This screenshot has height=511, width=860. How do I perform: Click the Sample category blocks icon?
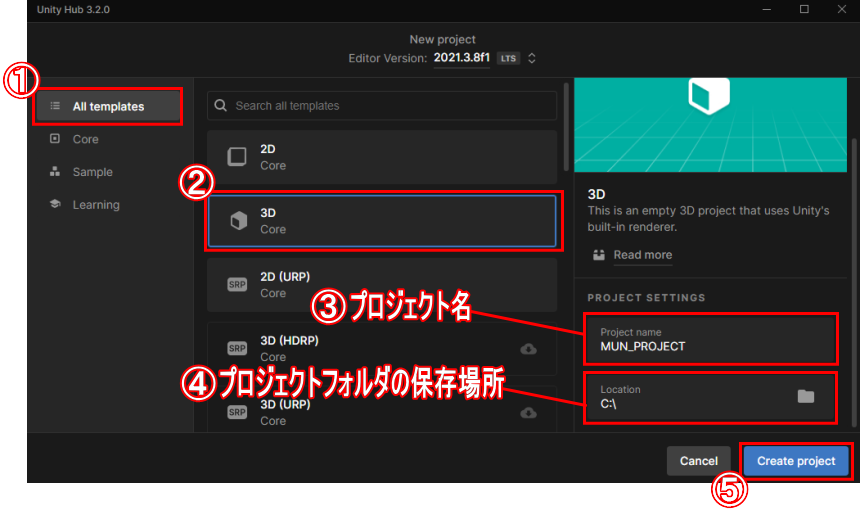55,172
